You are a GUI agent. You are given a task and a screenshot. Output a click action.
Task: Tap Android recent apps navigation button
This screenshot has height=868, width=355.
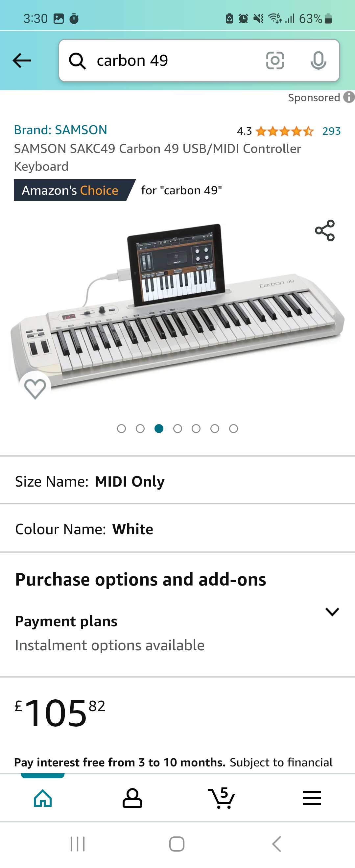coord(78,844)
